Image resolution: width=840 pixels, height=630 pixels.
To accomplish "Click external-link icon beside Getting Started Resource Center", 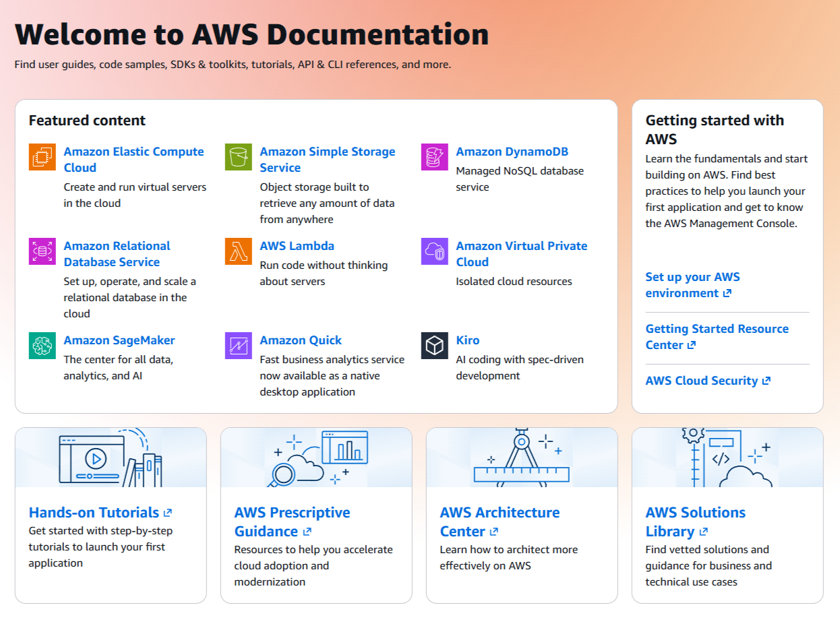I will coord(692,346).
